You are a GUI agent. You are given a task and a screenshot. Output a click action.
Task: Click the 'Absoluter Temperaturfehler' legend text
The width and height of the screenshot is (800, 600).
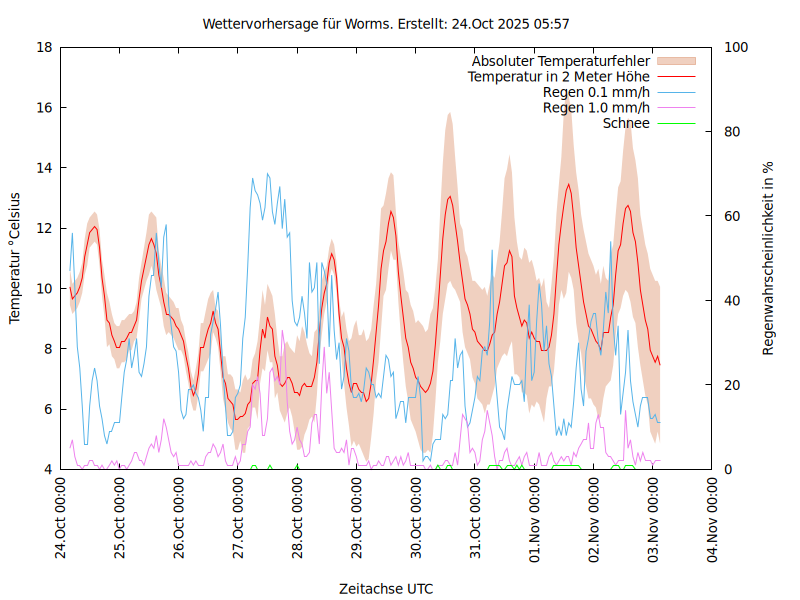[x=561, y=60]
